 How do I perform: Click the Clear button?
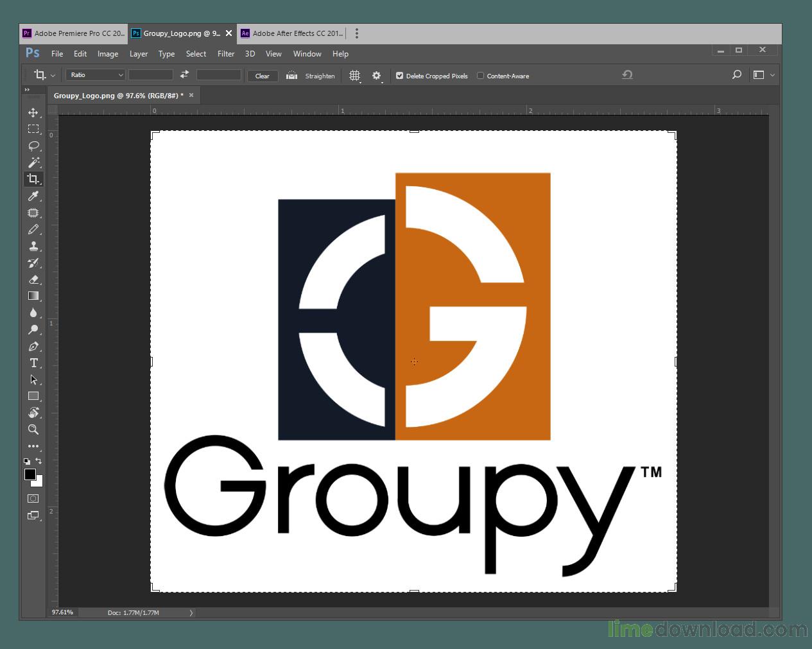262,76
